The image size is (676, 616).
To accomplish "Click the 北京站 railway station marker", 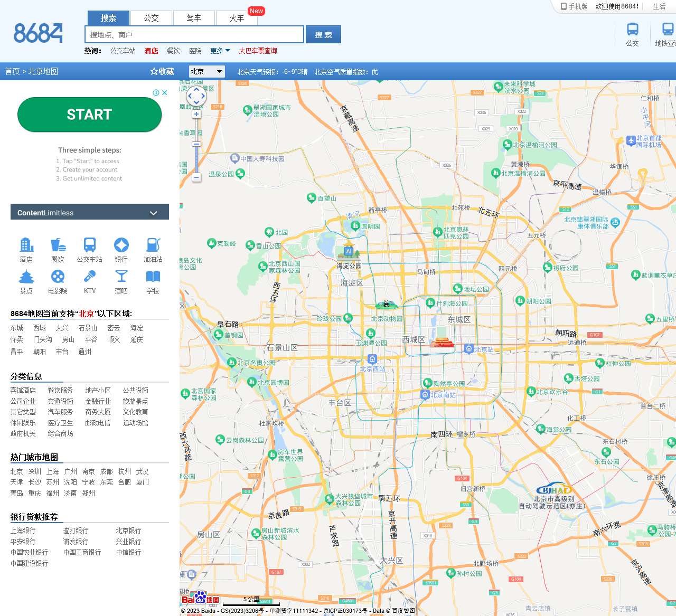I will click(x=469, y=348).
